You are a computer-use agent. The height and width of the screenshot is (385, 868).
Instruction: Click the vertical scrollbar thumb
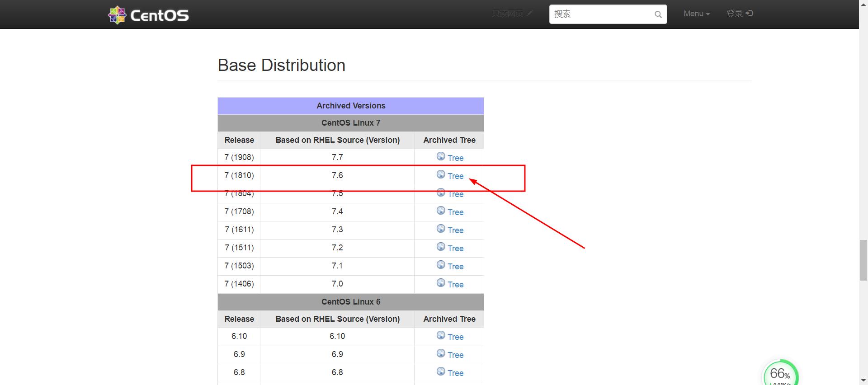863,261
